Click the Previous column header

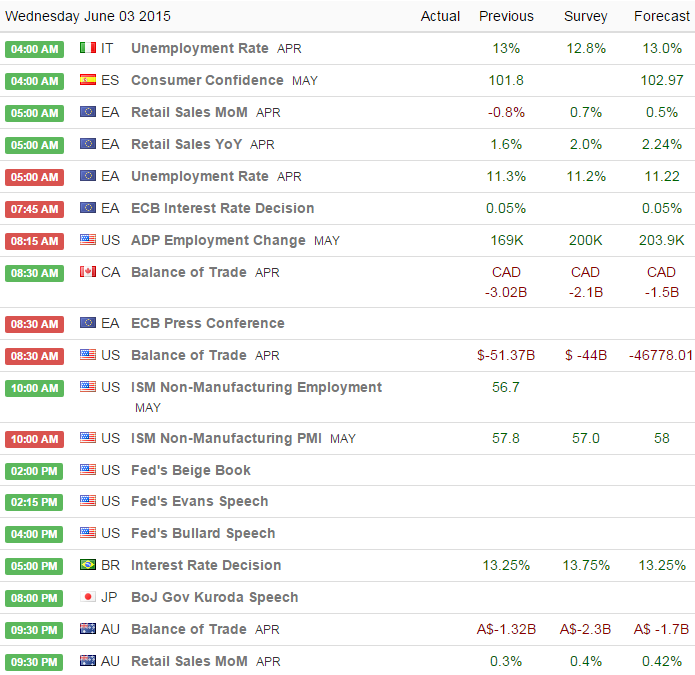coord(506,16)
